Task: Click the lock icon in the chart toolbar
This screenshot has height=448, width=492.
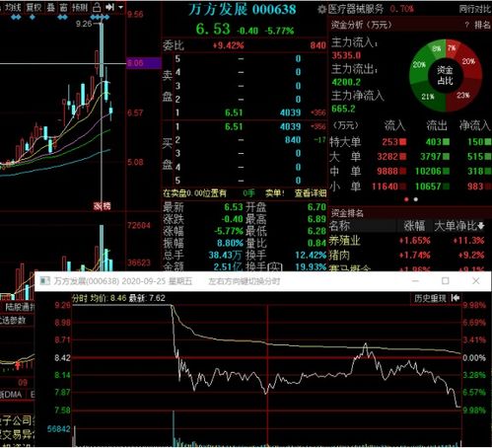Action: coord(97,7)
